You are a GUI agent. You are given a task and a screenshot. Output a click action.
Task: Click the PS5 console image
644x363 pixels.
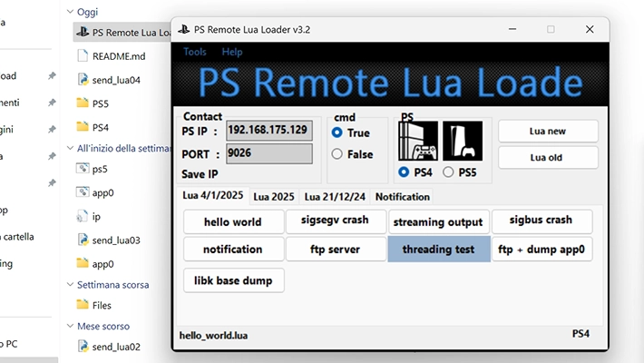(x=463, y=141)
